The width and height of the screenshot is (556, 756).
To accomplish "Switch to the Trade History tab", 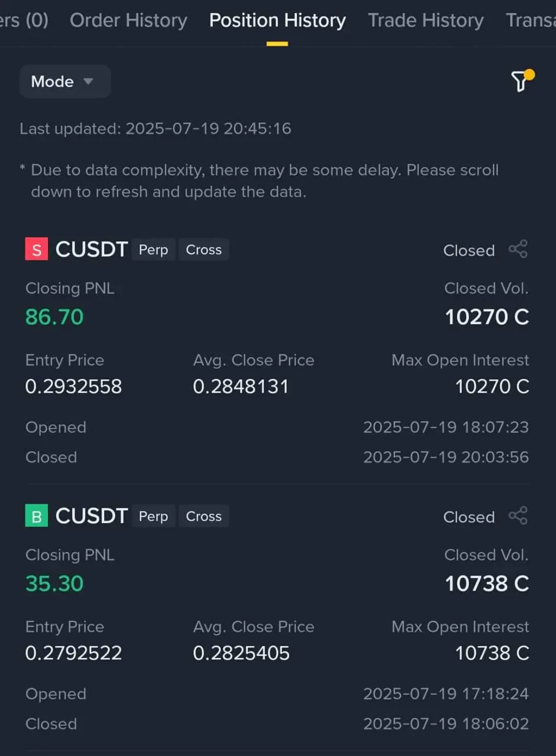I will (x=425, y=21).
